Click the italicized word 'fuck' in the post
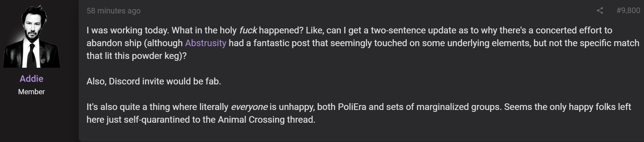 [248, 30]
